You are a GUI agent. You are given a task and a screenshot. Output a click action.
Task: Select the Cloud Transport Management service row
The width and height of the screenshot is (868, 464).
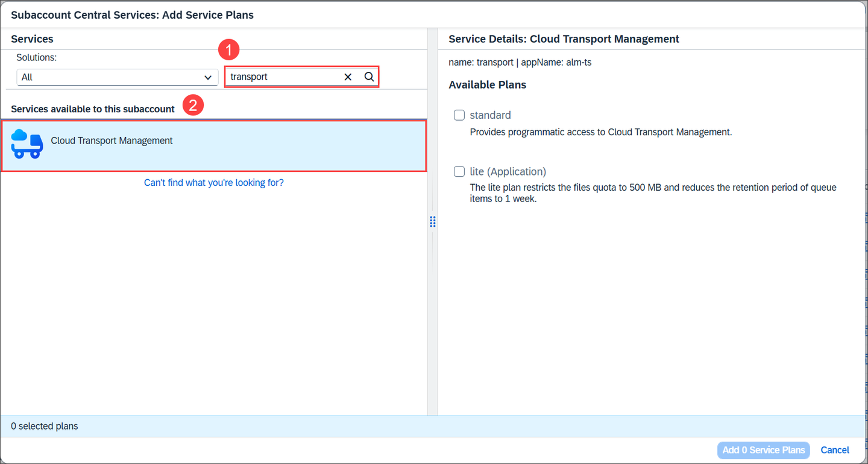point(214,145)
